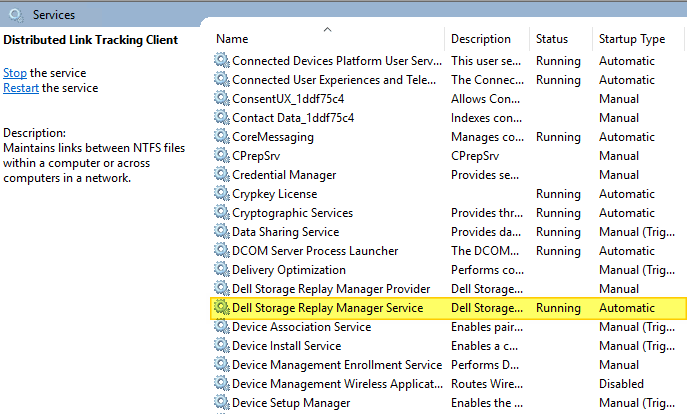Click gear icon beside Crypkey License
This screenshot has width=687, height=414.
click(221, 194)
